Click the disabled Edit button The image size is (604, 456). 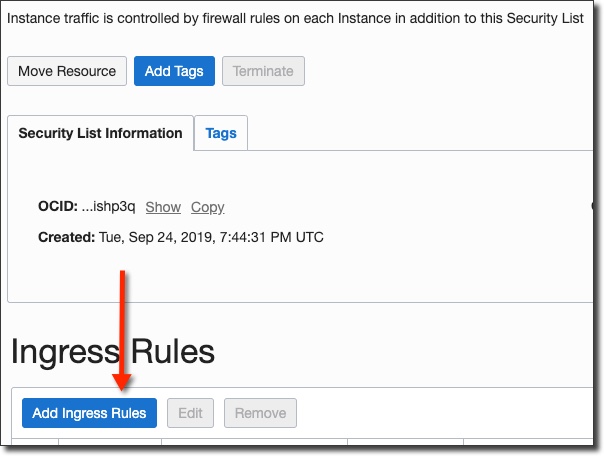pyautogui.click(x=190, y=413)
